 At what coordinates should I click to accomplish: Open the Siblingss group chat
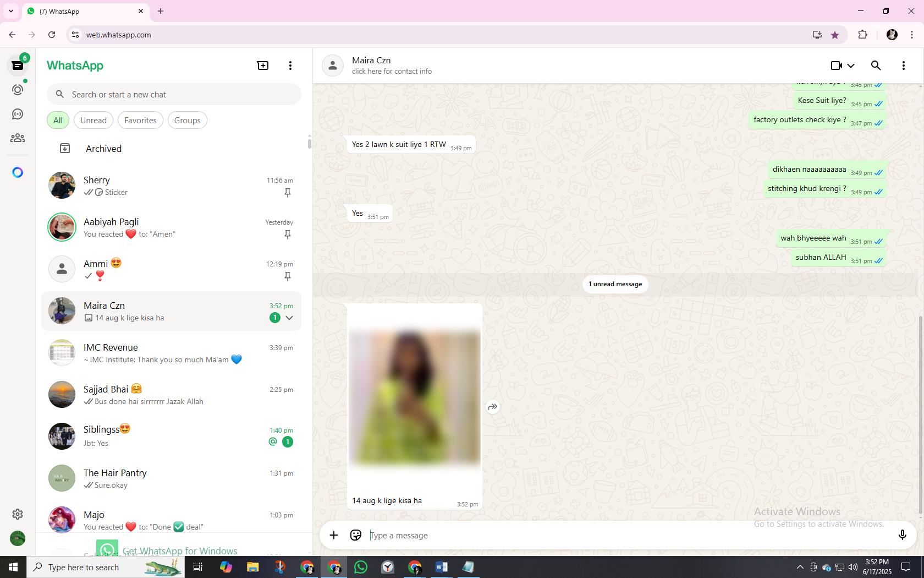tap(172, 437)
